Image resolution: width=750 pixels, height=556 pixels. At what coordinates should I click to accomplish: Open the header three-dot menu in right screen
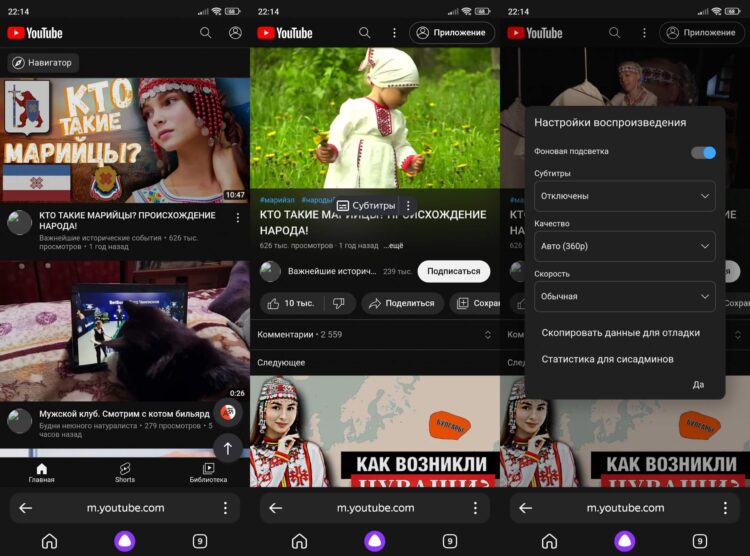(644, 33)
